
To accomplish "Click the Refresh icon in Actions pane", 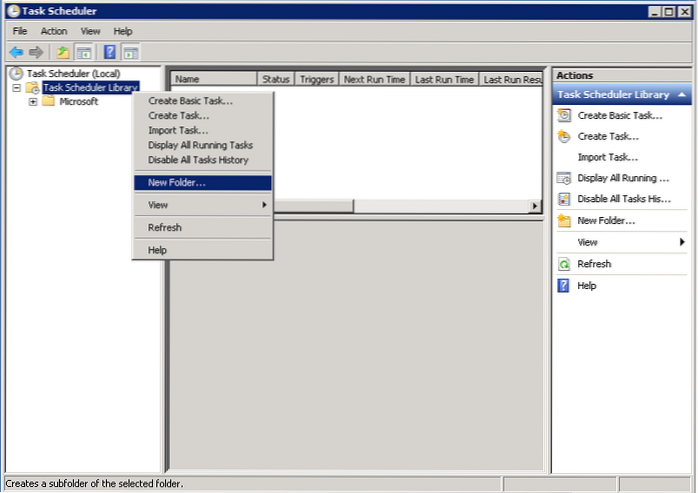I will (564, 264).
